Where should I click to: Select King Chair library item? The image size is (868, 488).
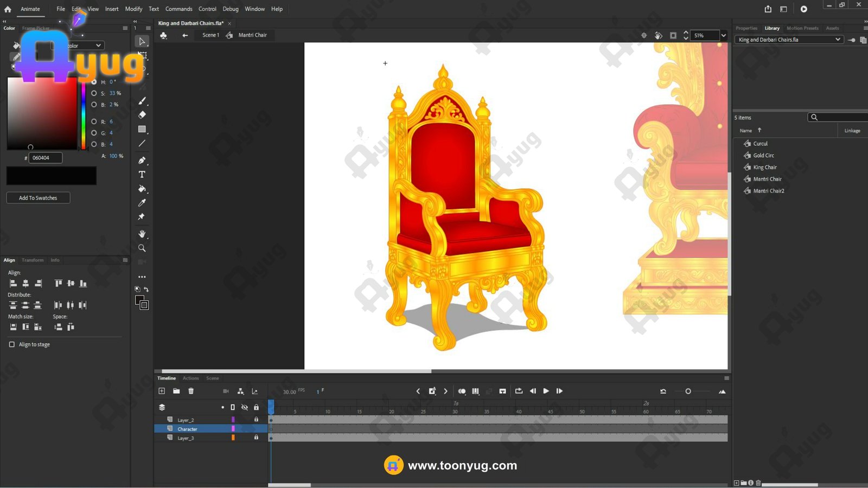pos(764,167)
